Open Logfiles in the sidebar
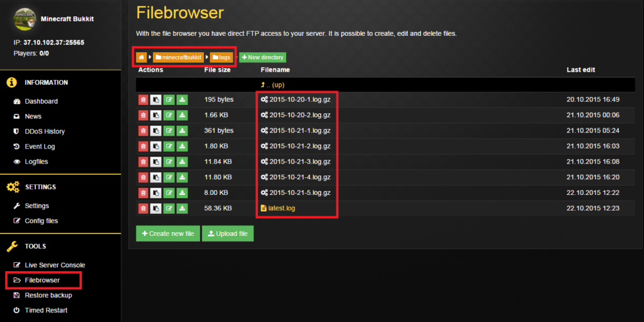Image resolution: width=644 pixels, height=322 pixels. coord(36,162)
